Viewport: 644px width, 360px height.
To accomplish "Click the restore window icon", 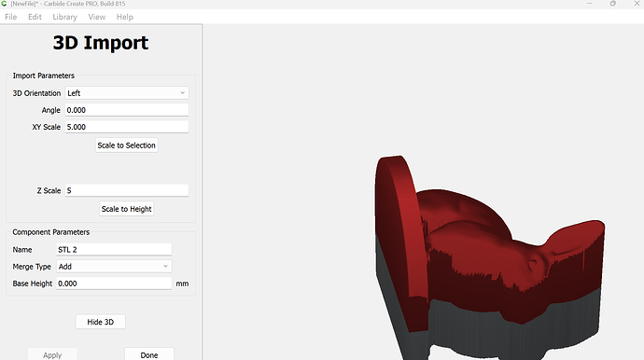I will (613, 4).
